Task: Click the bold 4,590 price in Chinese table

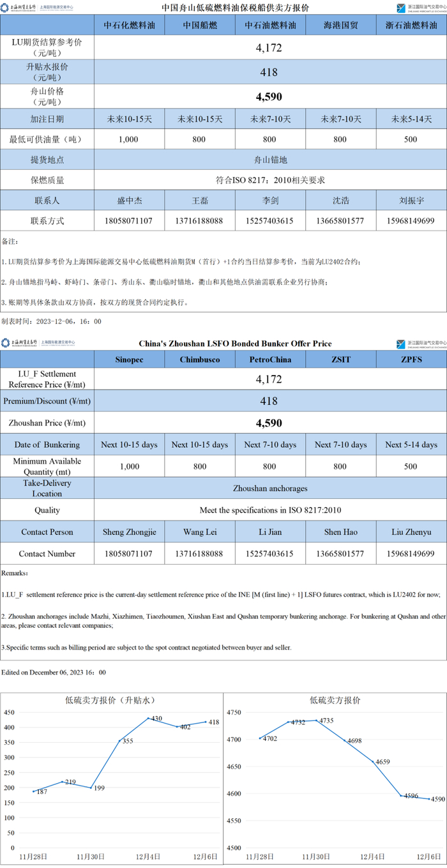Action: 269,97
